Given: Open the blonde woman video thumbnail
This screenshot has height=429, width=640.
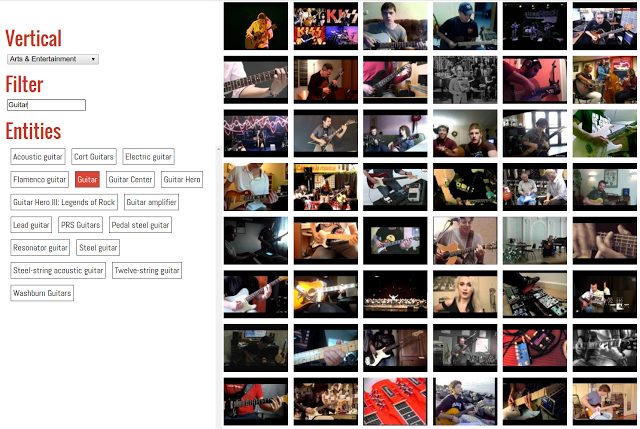Looking at the screenshot, I should click(465, 294).
